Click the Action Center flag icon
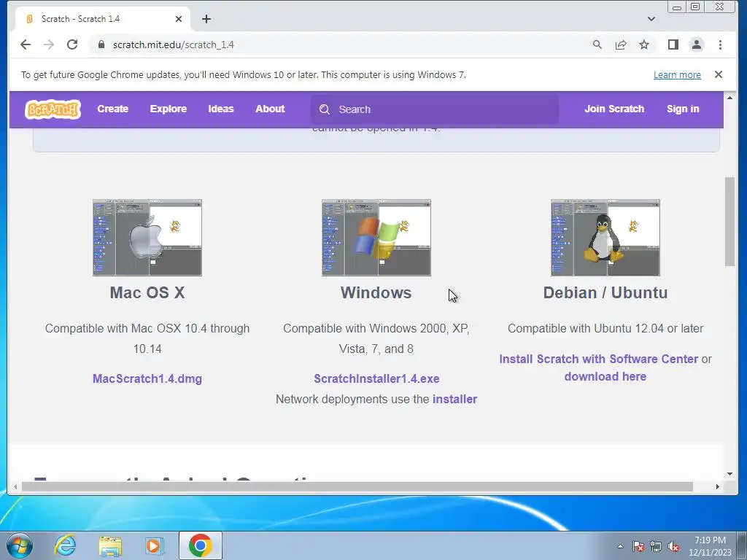 [638, 547]
